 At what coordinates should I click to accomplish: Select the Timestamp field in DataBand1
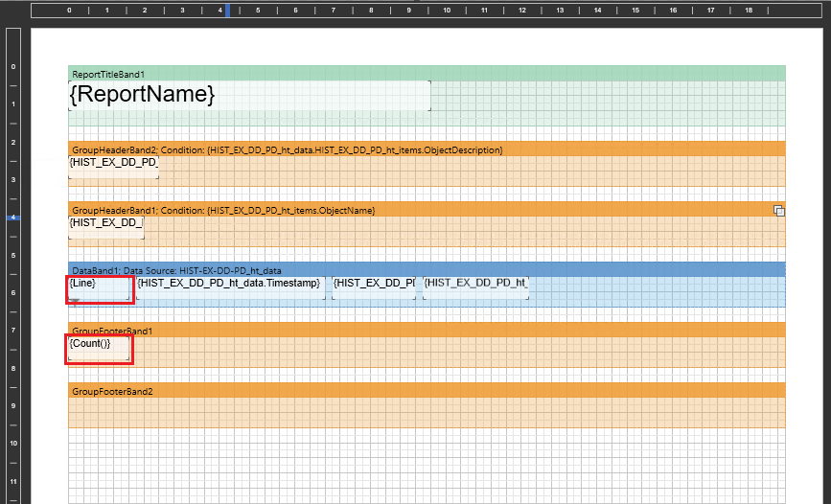(x=231, y=287)
